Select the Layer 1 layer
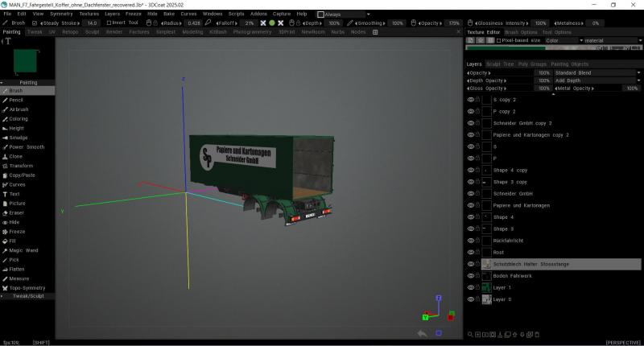The image size is (644, 346). coord(502,287)
